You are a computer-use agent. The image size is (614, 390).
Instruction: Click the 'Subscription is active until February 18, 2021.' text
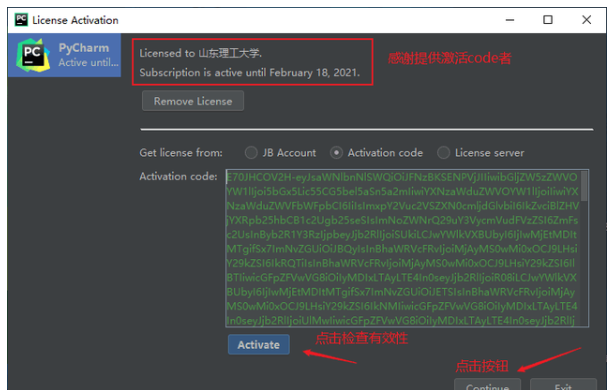[249, 72]
